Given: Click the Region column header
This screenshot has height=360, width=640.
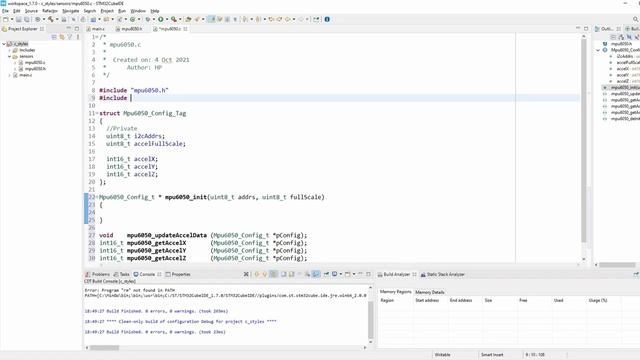Looking at the screenshot, I should pos(387,300).
